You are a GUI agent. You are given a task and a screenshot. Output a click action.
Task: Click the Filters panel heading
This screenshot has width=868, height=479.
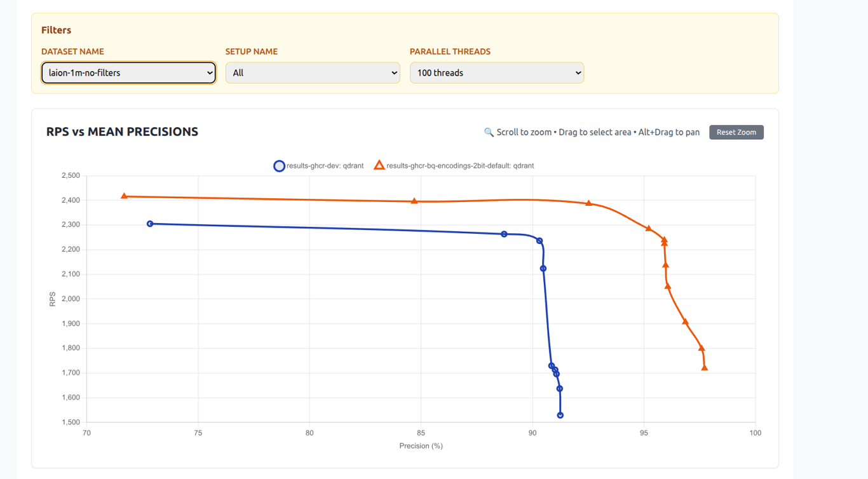coord(56,30)
